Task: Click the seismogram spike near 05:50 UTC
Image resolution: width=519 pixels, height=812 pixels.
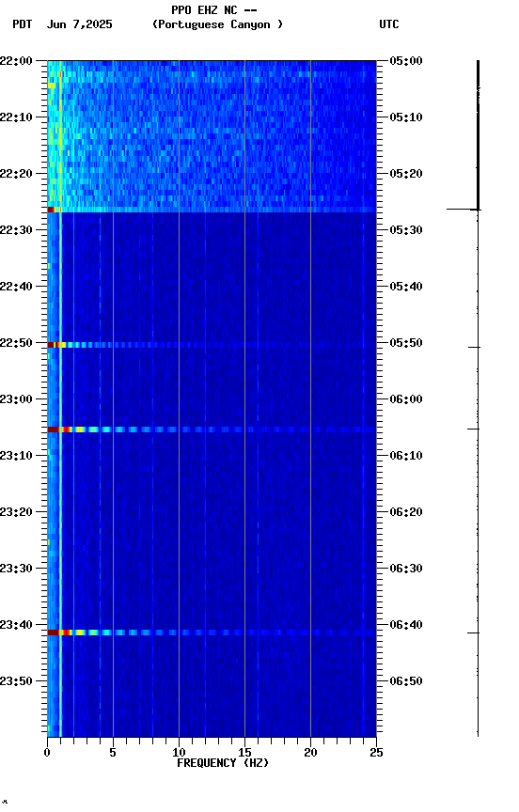Action: click(474, 347)
